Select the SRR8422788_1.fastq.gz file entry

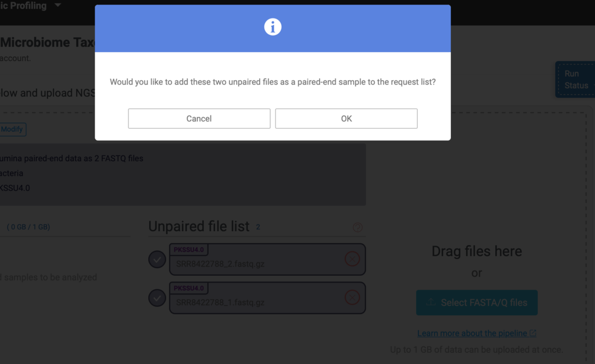tap(267, 298)
